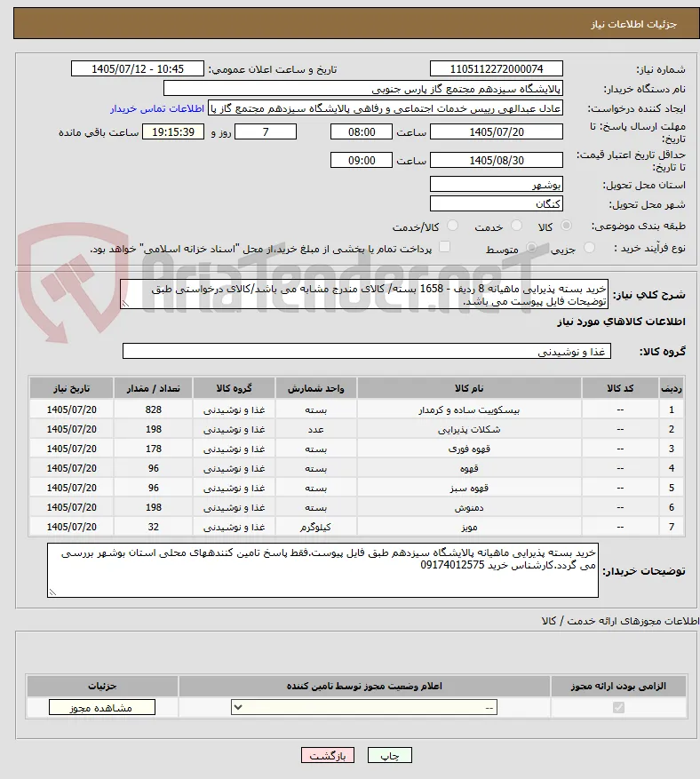Viewport: 700px width, 779px height.
Task: Click the buyer organization name field
Action: (363, 89)
